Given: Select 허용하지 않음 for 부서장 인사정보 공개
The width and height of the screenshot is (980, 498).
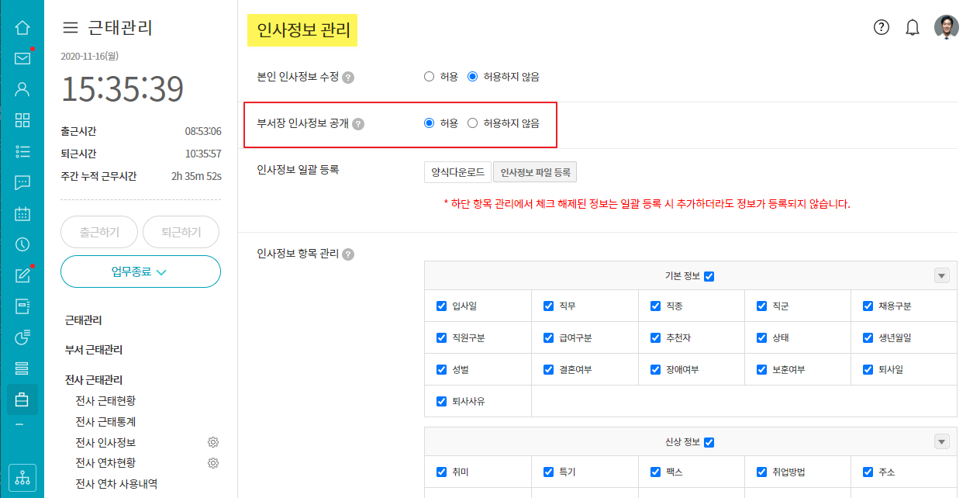Looking at the screenshot, I should click(472, 123).
